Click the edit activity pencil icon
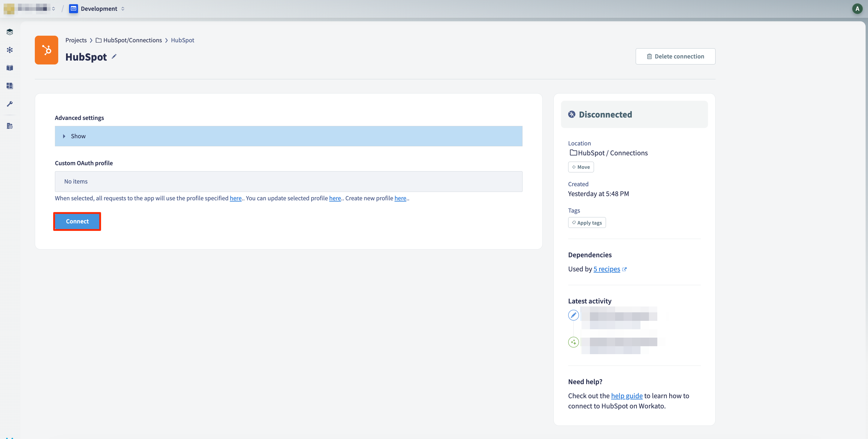 click(x=574, y=315)
